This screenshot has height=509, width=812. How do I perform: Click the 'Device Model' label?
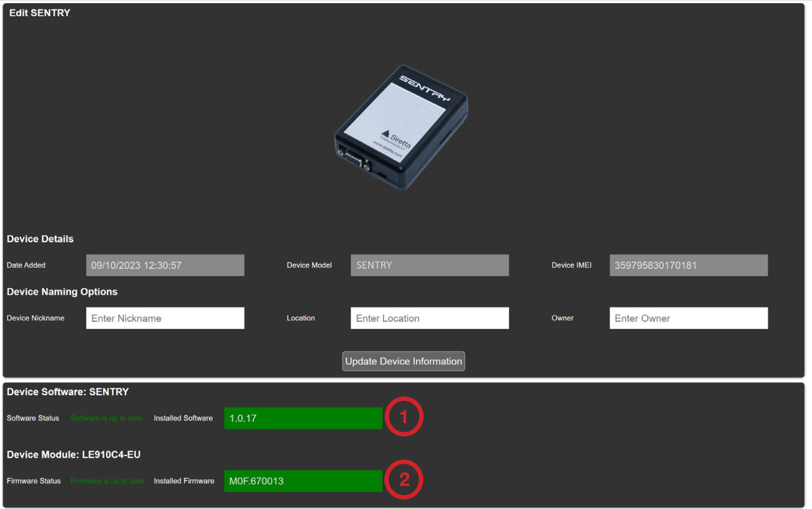309,265
